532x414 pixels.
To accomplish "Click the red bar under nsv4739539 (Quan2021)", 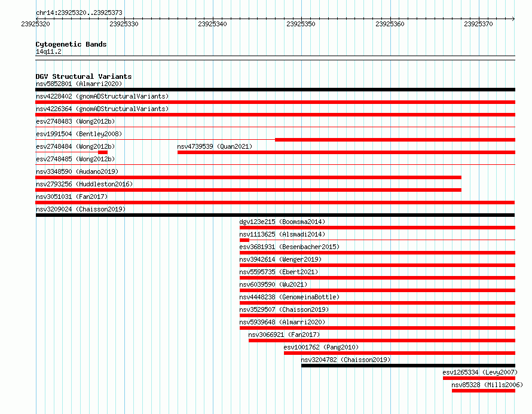I will [347, 152].
